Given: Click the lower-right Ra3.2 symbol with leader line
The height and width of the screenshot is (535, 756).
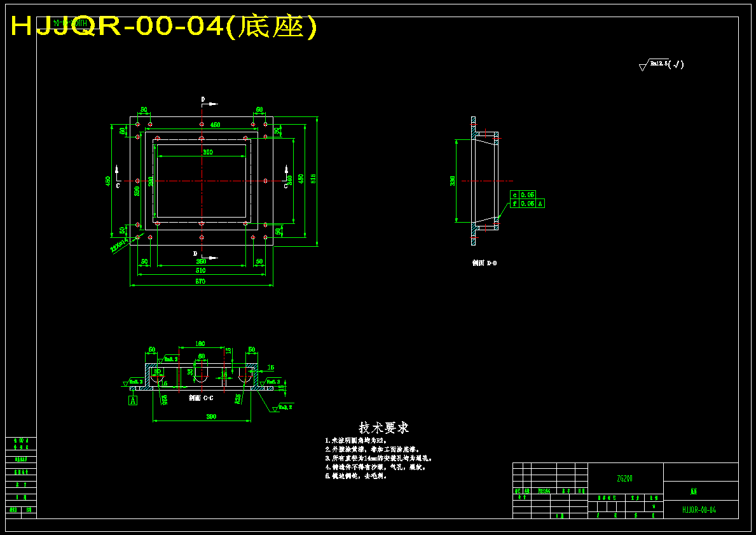Looking at the screenshot, I should click(282, 407).
